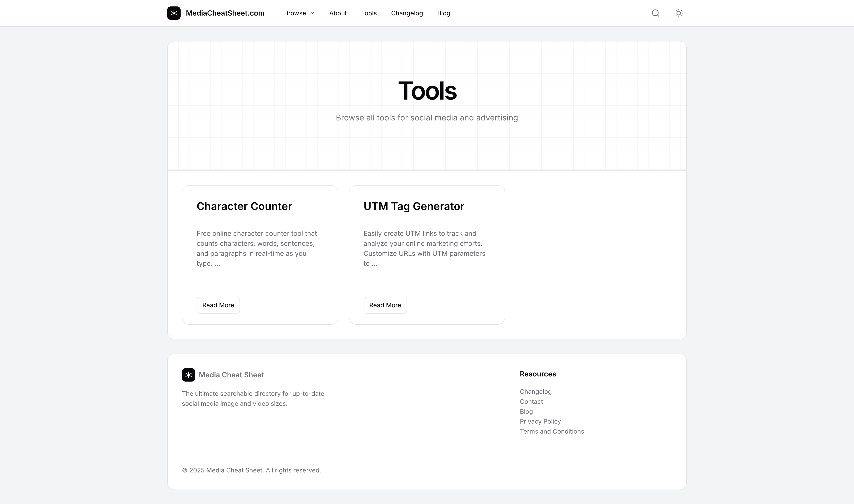The height and width of the screenshot is (504, 854).
Task: Expand the Browse dropdown menu
Action: click(295, 13)
